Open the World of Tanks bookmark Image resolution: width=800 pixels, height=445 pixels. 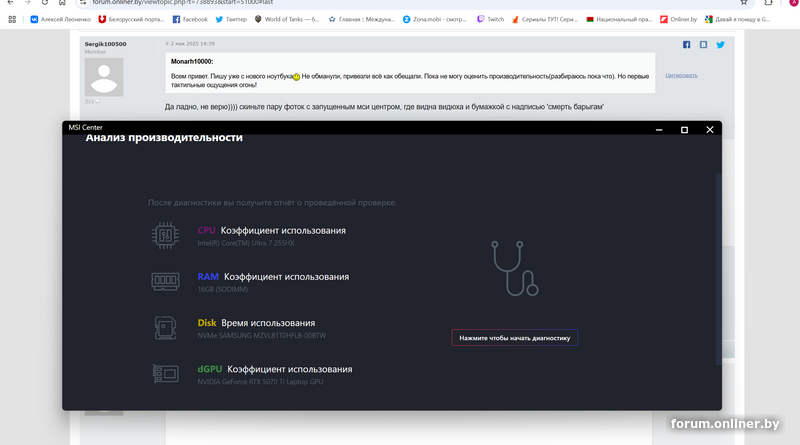287,19
